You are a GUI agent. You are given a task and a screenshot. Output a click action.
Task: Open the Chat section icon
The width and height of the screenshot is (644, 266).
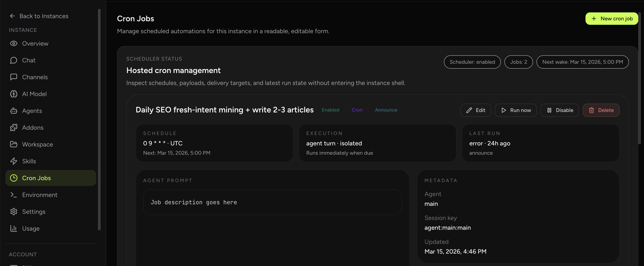click(14, 60)
